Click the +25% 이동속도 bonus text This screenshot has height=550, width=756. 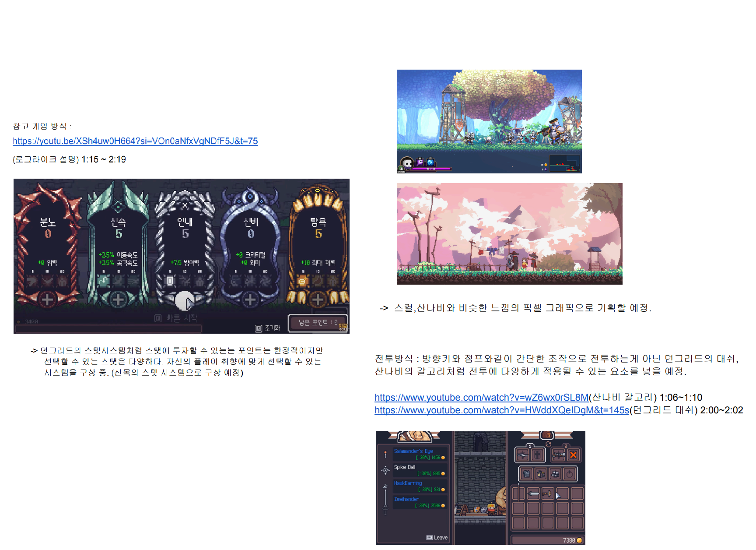pos(118,255)
